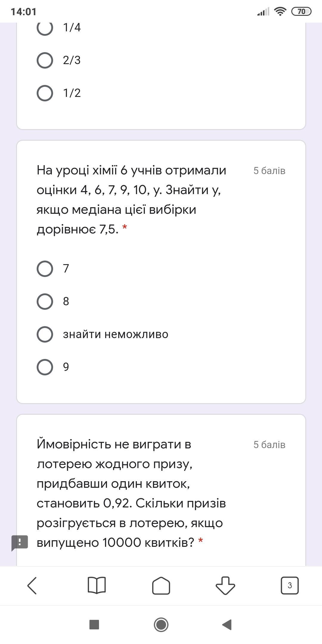Screen dimensions: 322x644
Task: Tap the chemistry grades question text
Action: point(131,199)
